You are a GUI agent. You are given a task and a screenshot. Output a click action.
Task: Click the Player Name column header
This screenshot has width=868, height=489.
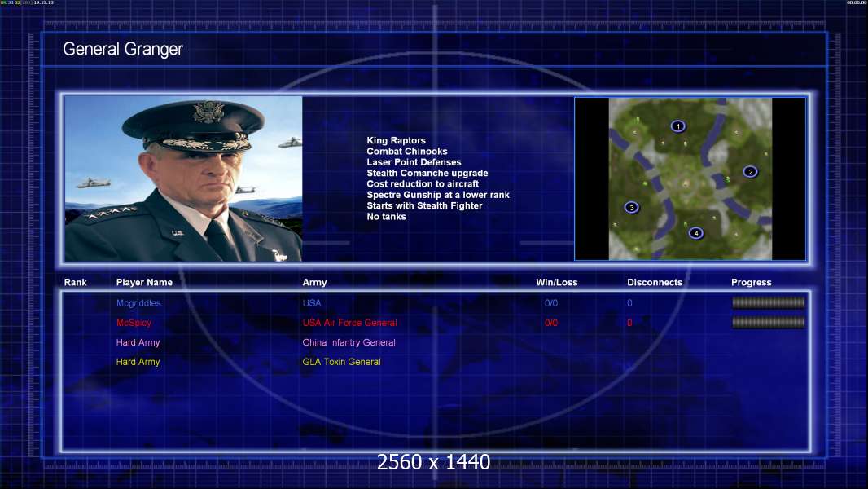point(144,283)
